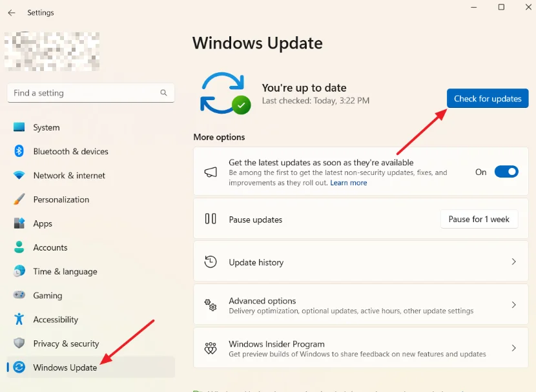Click the System monitor icon

[x=19, y=127]
